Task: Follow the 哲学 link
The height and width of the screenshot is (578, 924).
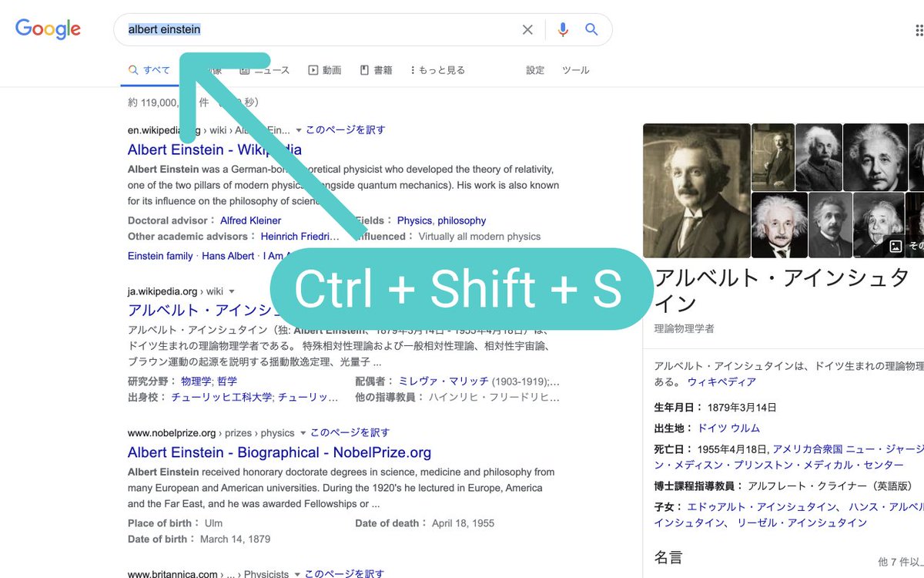Action: click(227, 381)
